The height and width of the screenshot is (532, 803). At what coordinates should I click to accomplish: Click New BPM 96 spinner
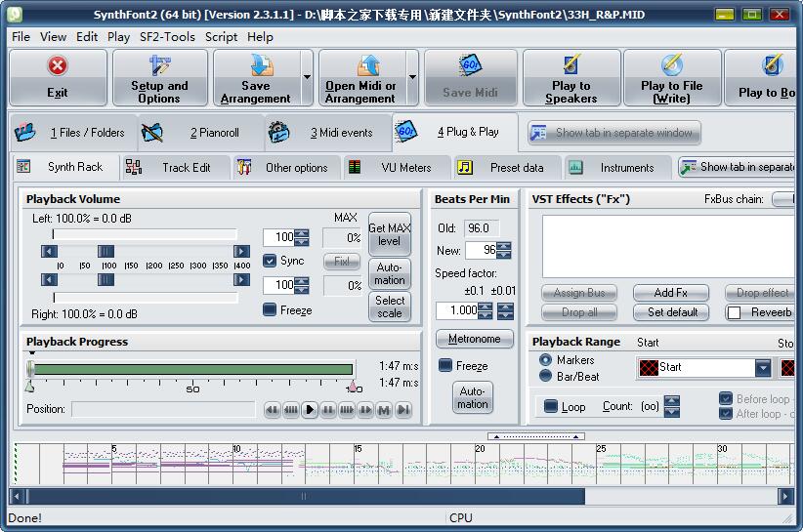504,250
